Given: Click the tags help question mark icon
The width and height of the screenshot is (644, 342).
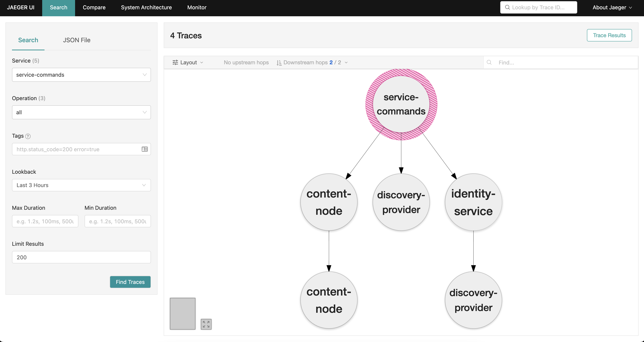Looking at the screenshot, I should click(x=28, y=136).
